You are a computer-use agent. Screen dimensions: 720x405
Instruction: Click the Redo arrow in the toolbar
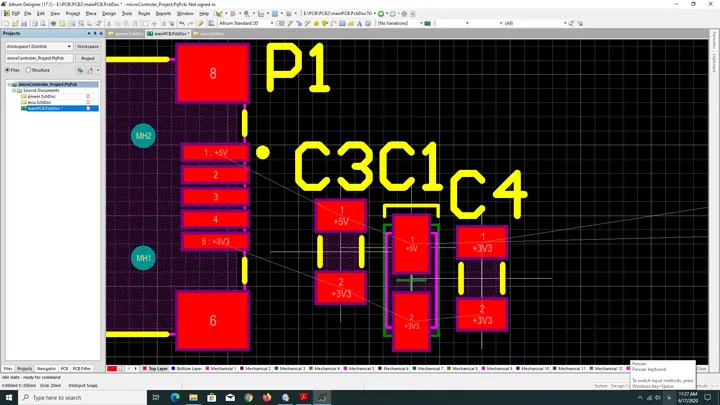click(x=191, y=23)
